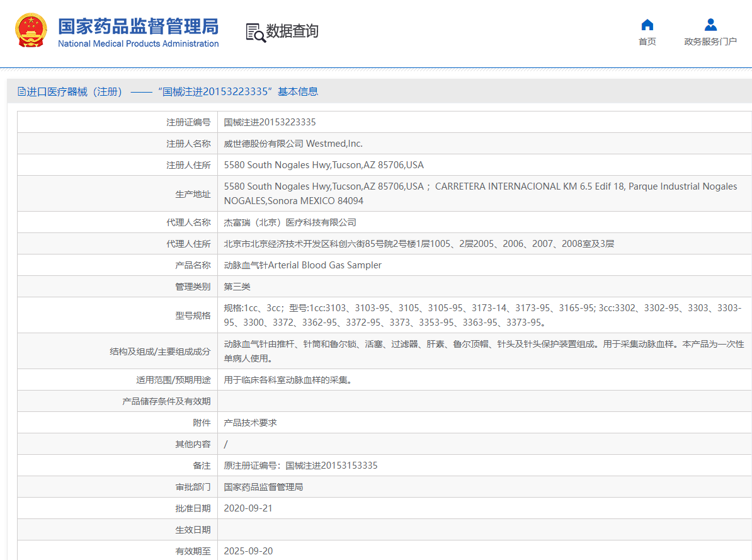This screenshot has height=560, width=752.
Task: Select the 北京经济技术开发区 agent address
Action: point(419,244)
